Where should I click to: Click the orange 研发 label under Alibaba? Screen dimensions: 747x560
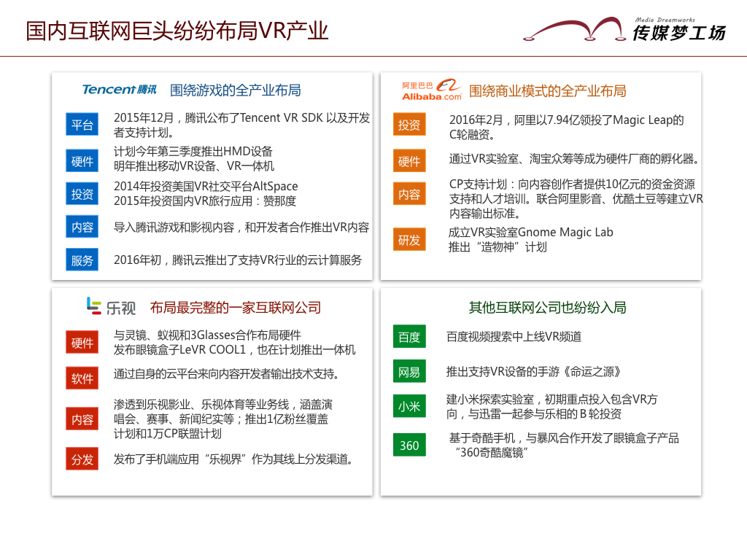(409, 240)
